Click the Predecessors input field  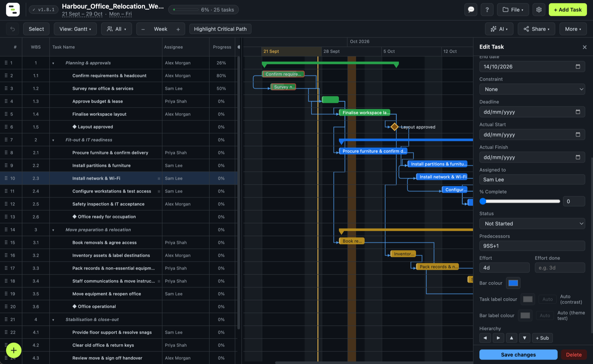click(x=532, y=246)
